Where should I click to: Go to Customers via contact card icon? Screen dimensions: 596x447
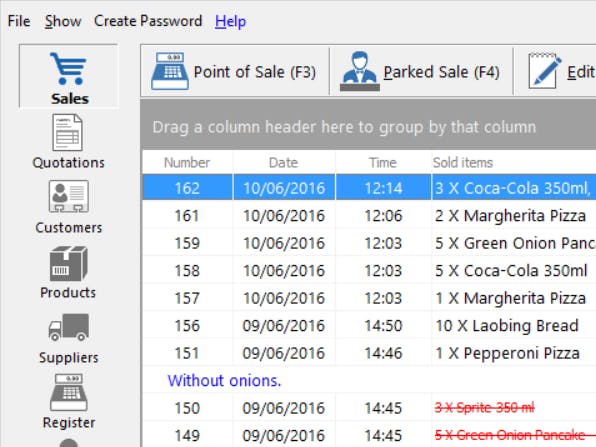pos(68,197)
